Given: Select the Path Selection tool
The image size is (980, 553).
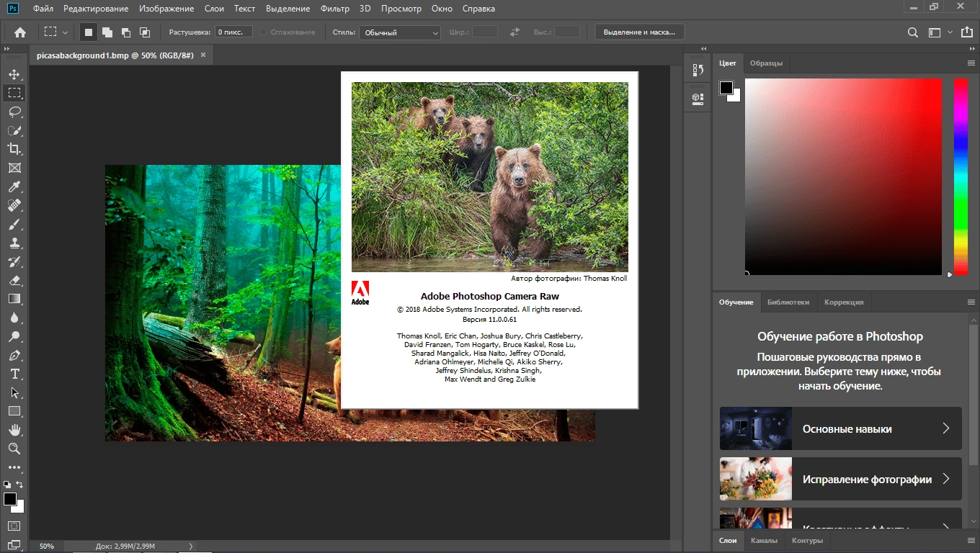Looking at the screenshot, I should click(14, 392).
